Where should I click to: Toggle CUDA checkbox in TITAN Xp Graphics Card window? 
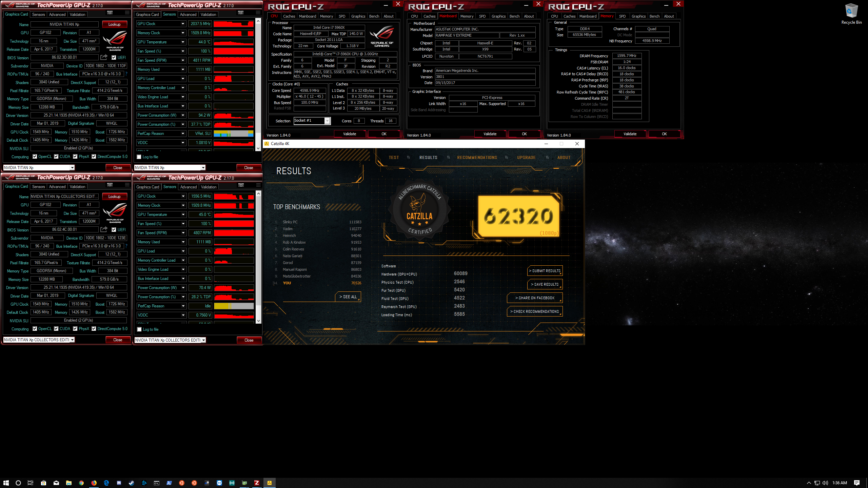click(x=56, y=157)
